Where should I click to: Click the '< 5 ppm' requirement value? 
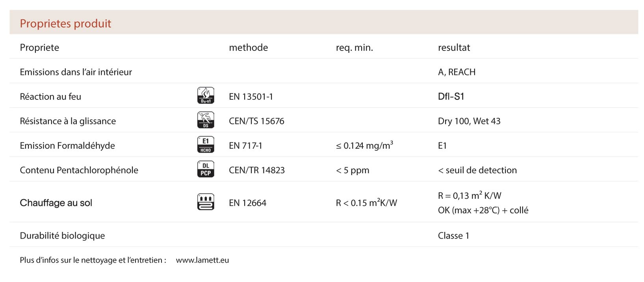point(352,170)
